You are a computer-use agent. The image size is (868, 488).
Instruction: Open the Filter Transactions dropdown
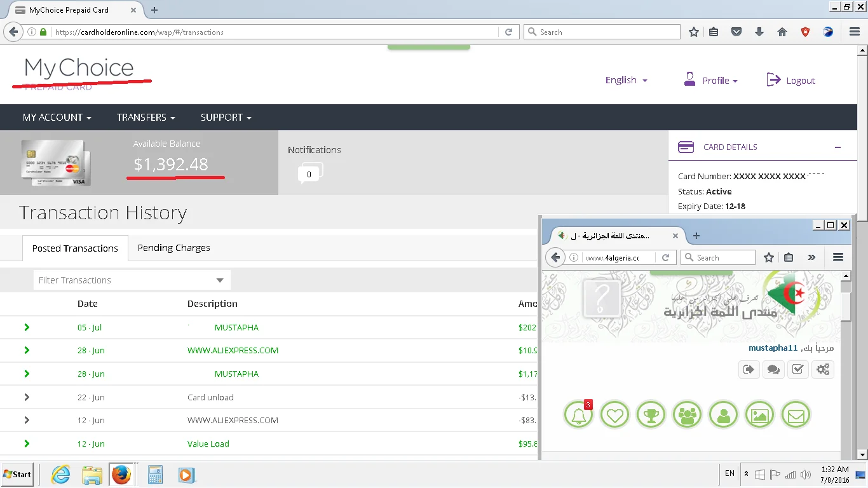(x=132, y=280)
